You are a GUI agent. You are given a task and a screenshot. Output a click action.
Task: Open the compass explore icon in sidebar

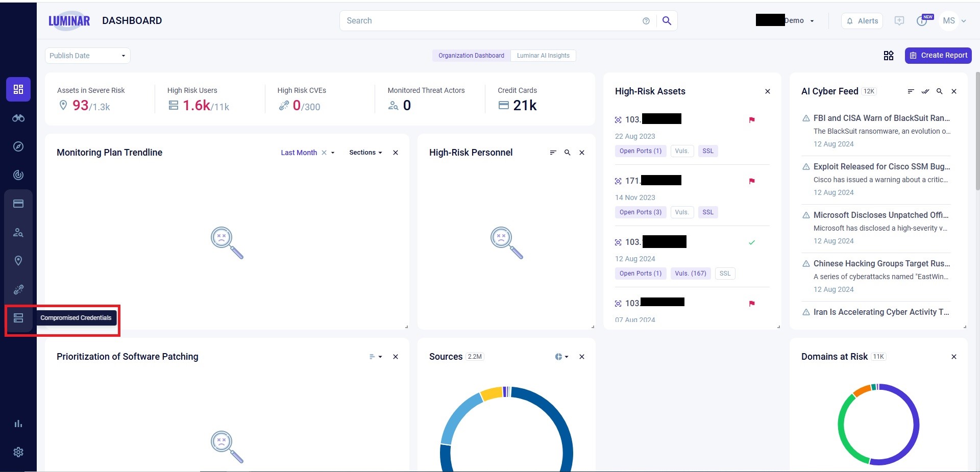click(x=18, y=146)
